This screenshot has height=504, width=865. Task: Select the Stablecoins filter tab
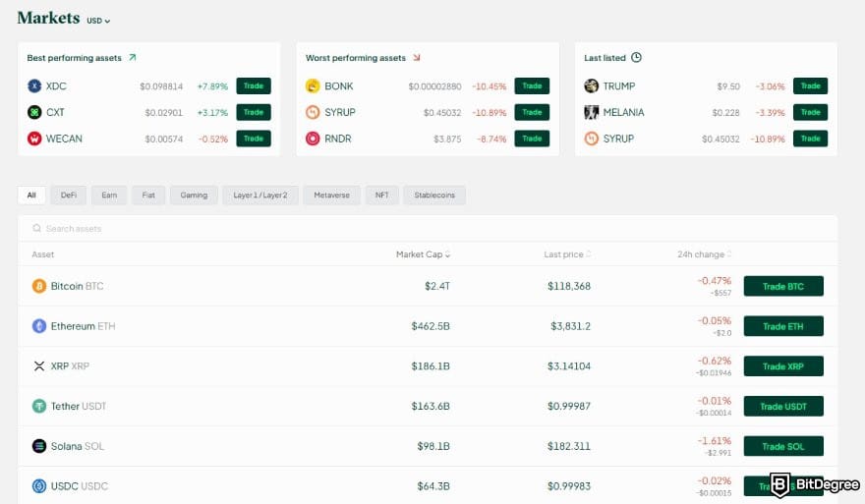(x=434, y=196)
